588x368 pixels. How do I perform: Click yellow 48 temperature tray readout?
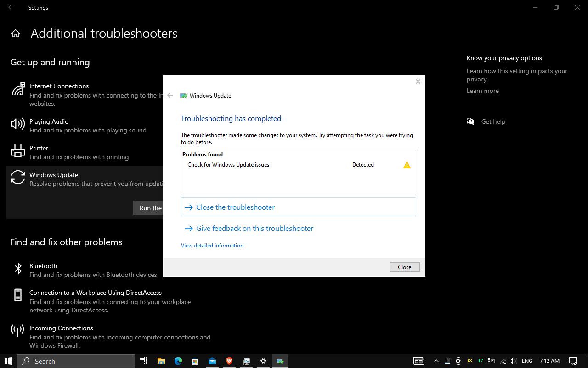pyautogui.click(x=469, y=361)
